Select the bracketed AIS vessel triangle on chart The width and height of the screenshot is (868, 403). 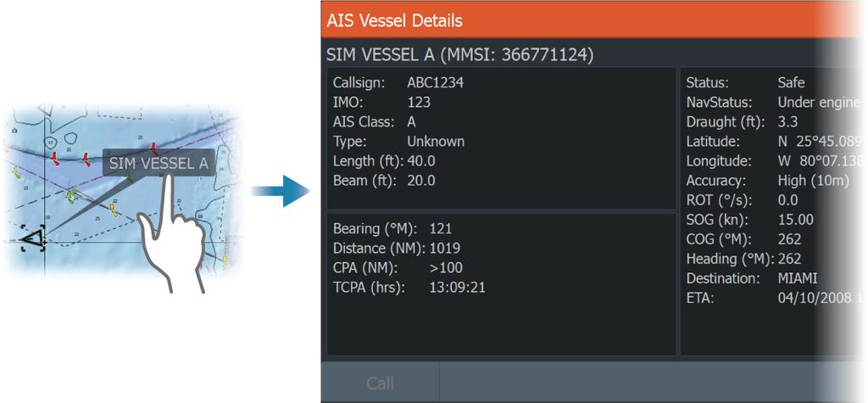(x=33, y=238)
